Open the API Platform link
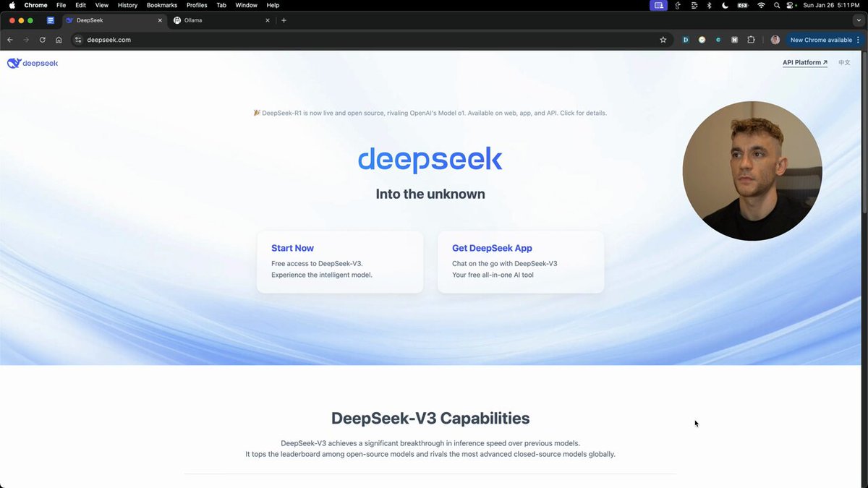 pos(805,63)
